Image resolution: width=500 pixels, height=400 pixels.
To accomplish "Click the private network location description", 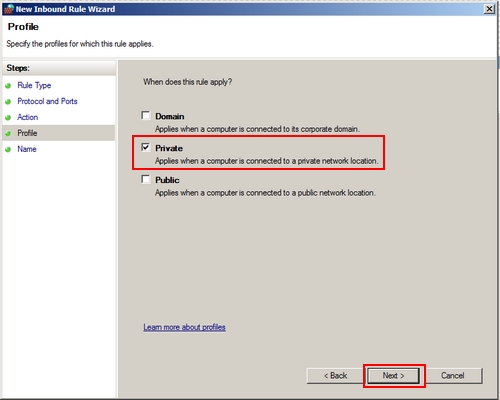I will tap(267, 161).
